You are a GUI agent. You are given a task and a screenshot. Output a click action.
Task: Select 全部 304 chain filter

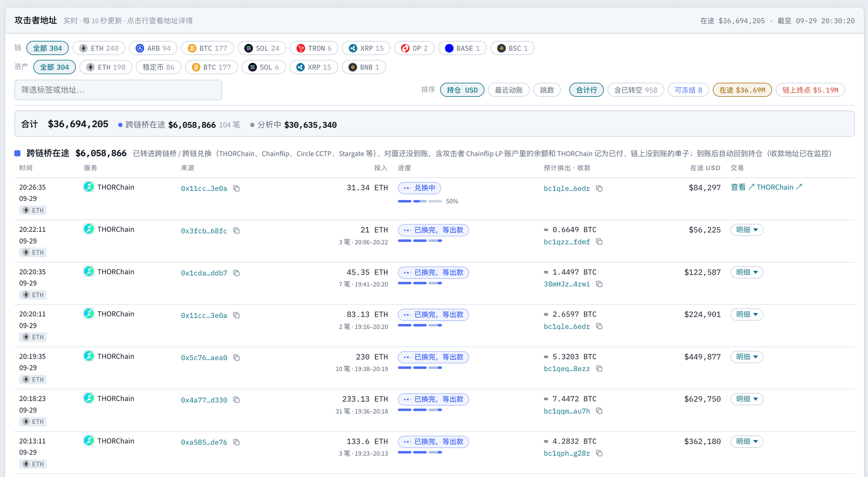[47, 48]
